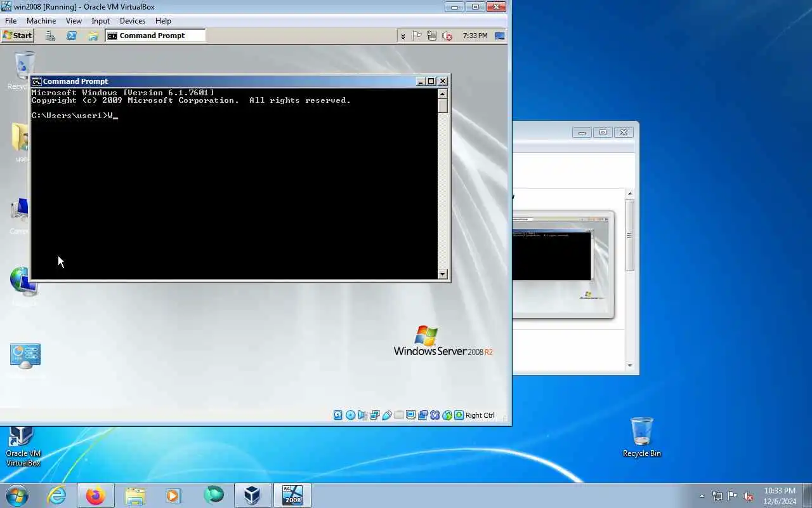
Task: Click the keyboard capture green arrow indicator
Action: [459, 415]
